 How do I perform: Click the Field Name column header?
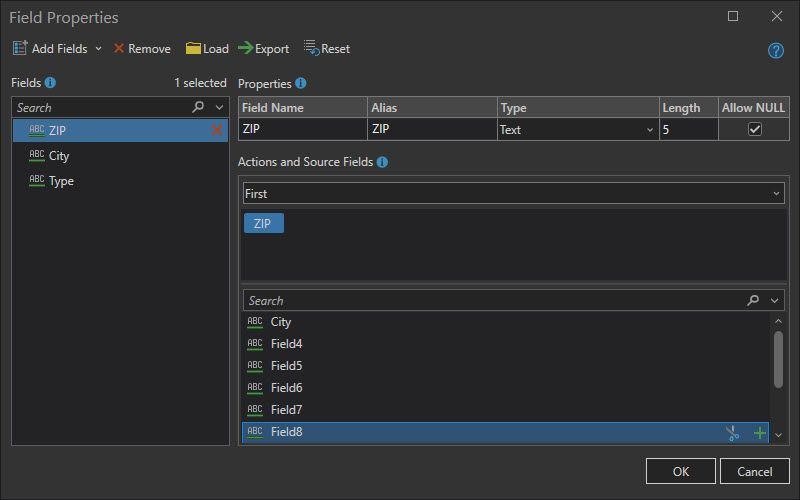[x=303, y=108]
